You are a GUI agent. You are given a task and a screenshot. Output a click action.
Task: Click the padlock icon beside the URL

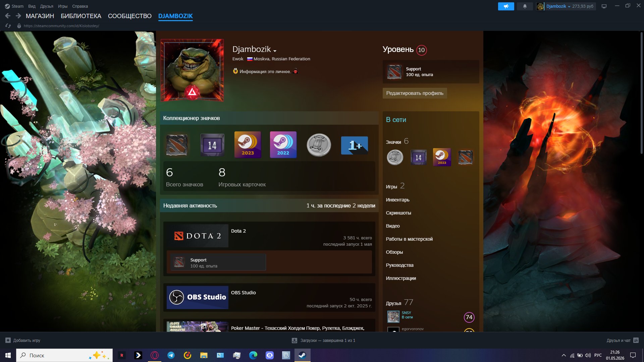[x=19, y=26]
